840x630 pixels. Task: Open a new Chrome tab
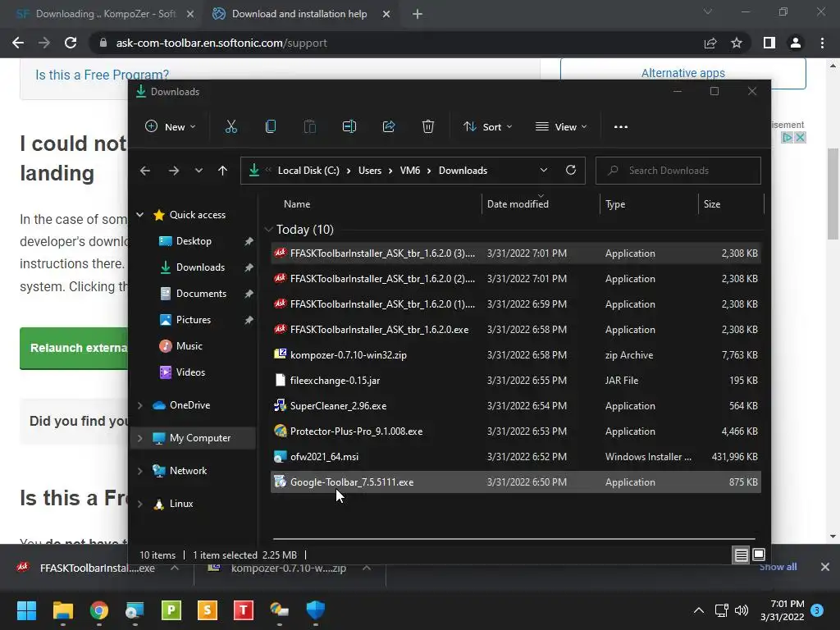click(418, 14)
